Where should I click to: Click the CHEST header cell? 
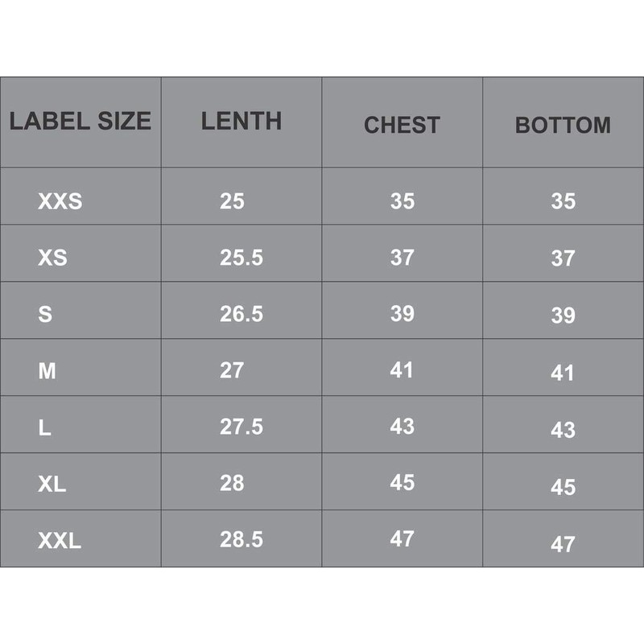(402, 125)
